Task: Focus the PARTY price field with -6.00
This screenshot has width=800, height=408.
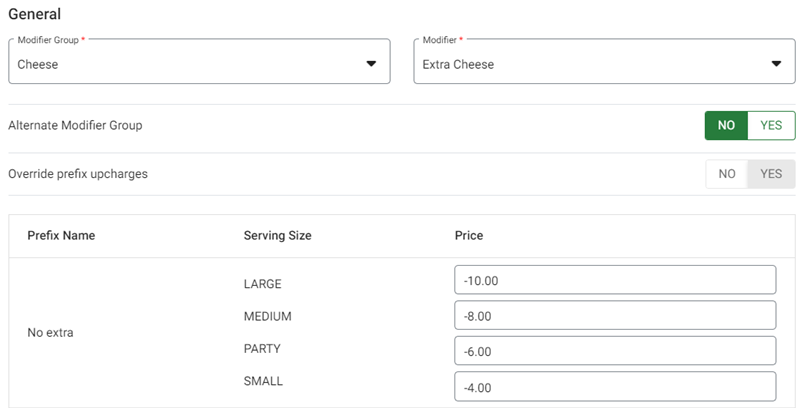Action: coord(615,351)
